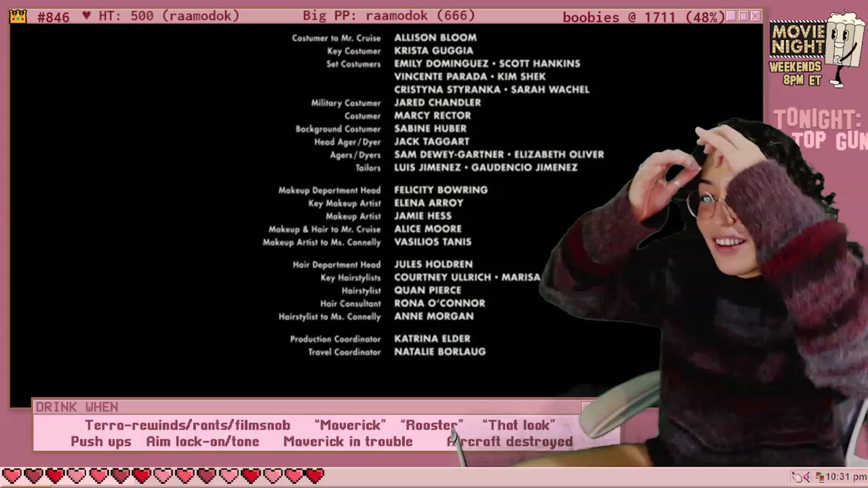
Task: Click the network computers tray icon
Action: (x=820, y=477)
